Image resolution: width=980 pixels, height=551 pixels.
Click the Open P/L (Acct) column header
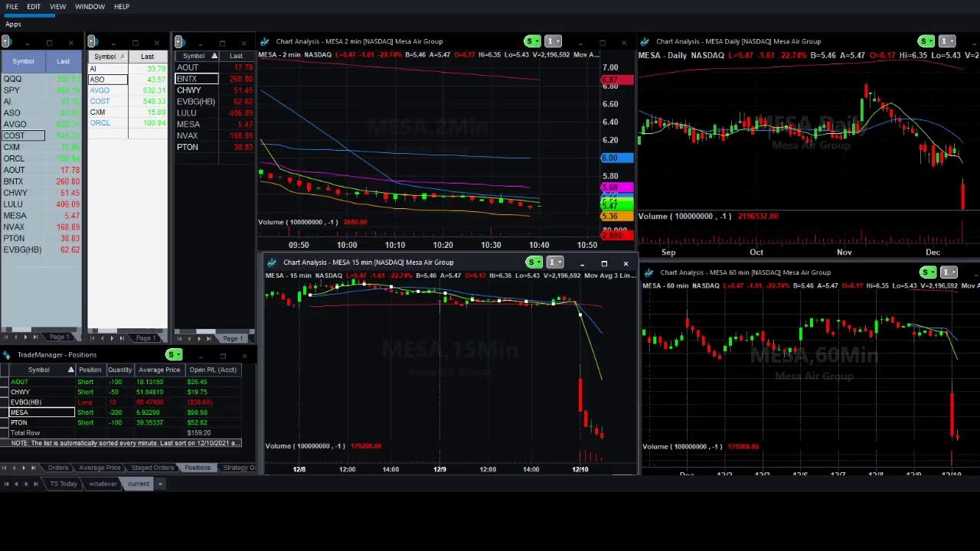(213, 370)
